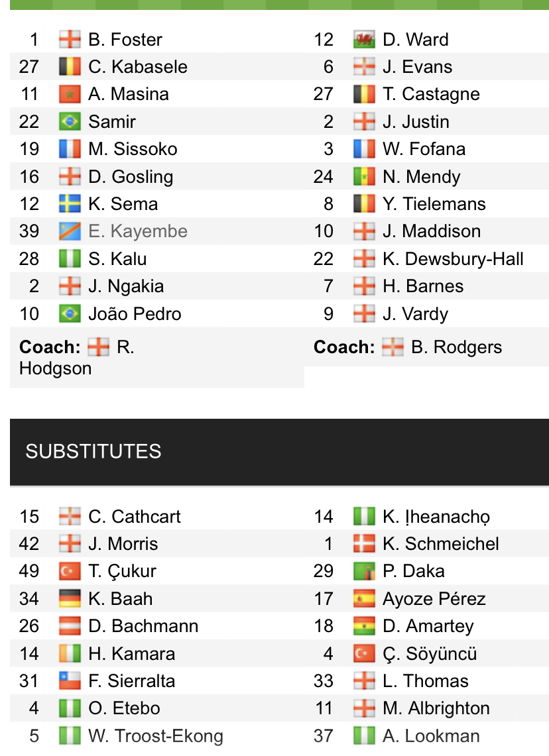Click the Senegal flag next to N. Mendy
Viewport: 549px width, 756px height.
tap(364, 176)
